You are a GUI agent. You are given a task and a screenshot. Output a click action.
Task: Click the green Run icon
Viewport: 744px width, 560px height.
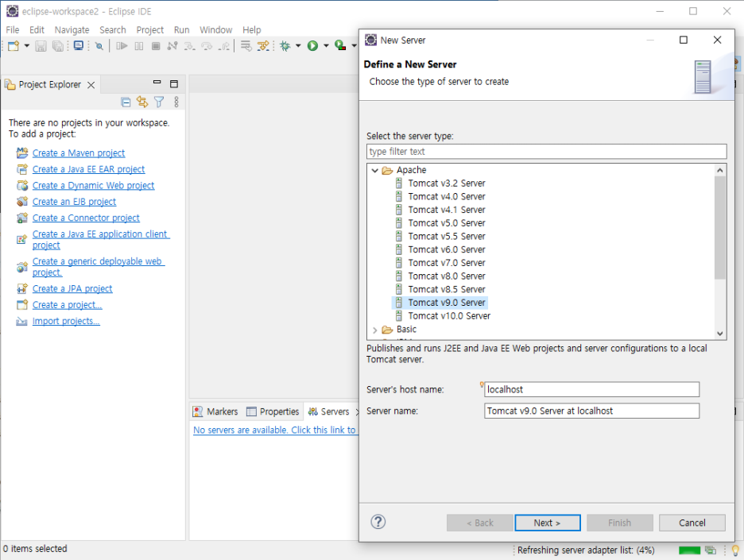[x=312, y=46]
